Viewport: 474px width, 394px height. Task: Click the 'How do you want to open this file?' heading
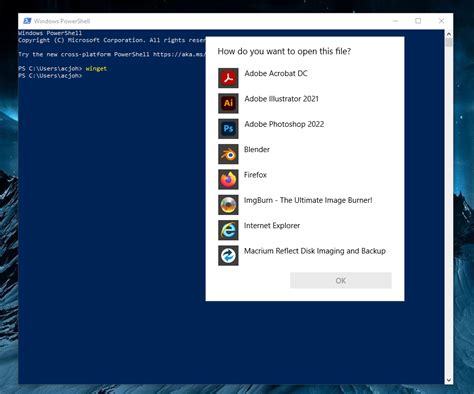point(284,51)
